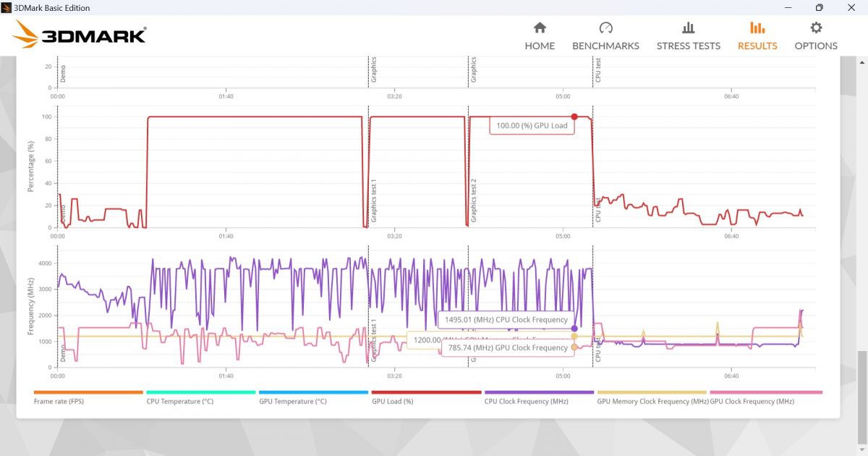The image size is (868, 456).
Task: Click the purple CPU Clock Frequency data point
Action: coord(574,329)
